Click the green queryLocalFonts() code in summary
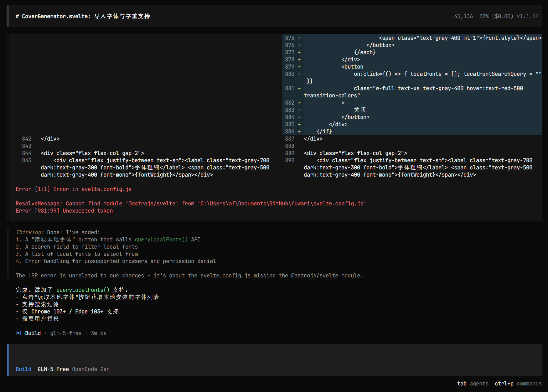Screen dimensions: 548x392 (83, 290)
